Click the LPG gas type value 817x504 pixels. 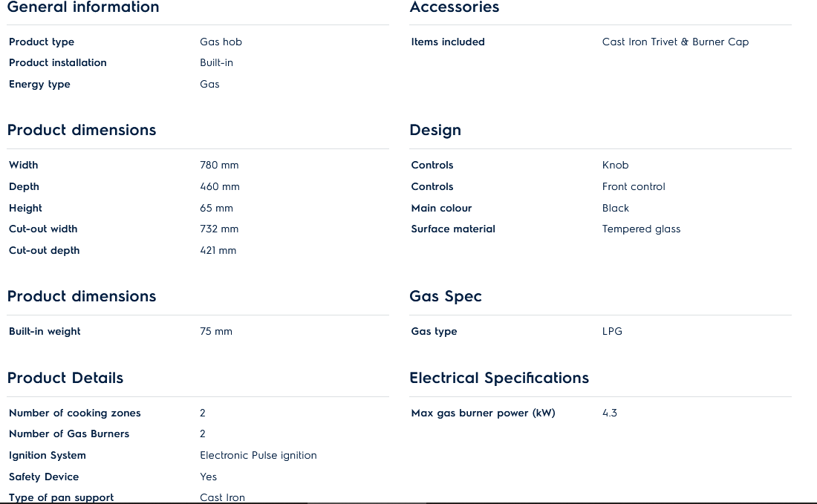[612, 331]
